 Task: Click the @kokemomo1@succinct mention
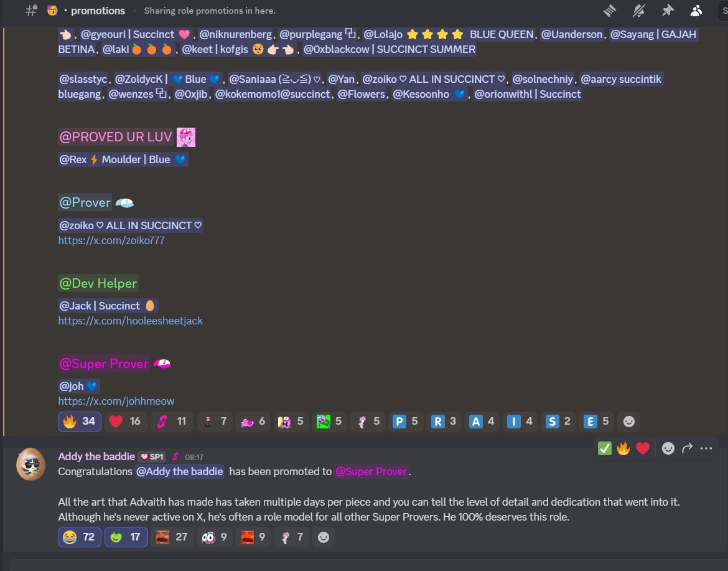[273, 94]
